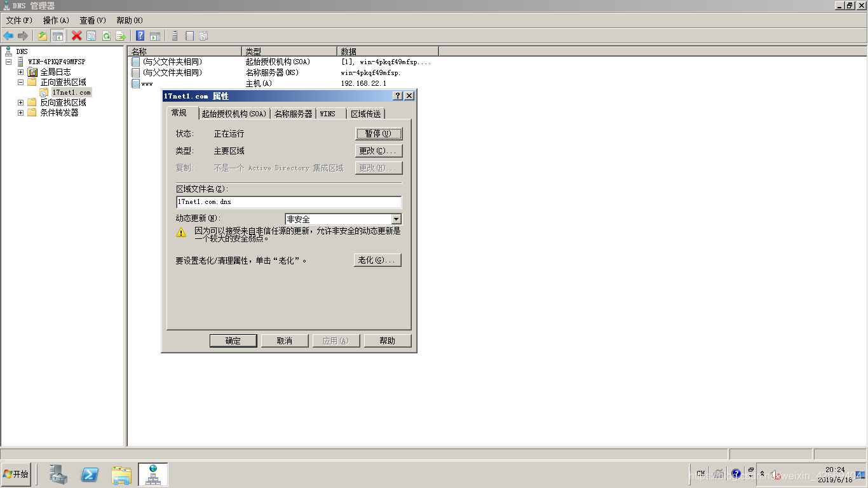Click the 确定 button

pyautogui.click(x=233, y=341)
